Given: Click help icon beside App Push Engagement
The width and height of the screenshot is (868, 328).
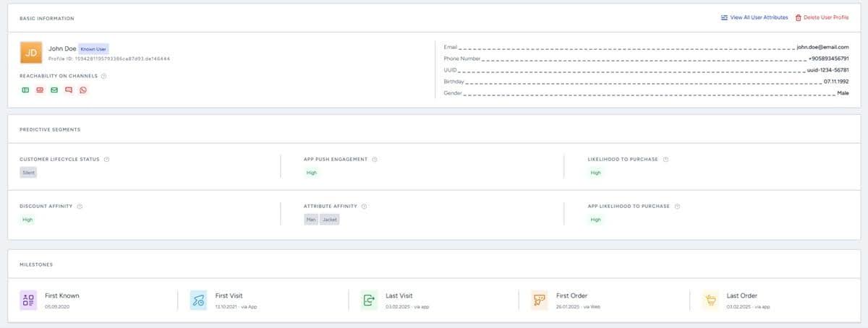Looking at the screenshot, I should 375,159.
